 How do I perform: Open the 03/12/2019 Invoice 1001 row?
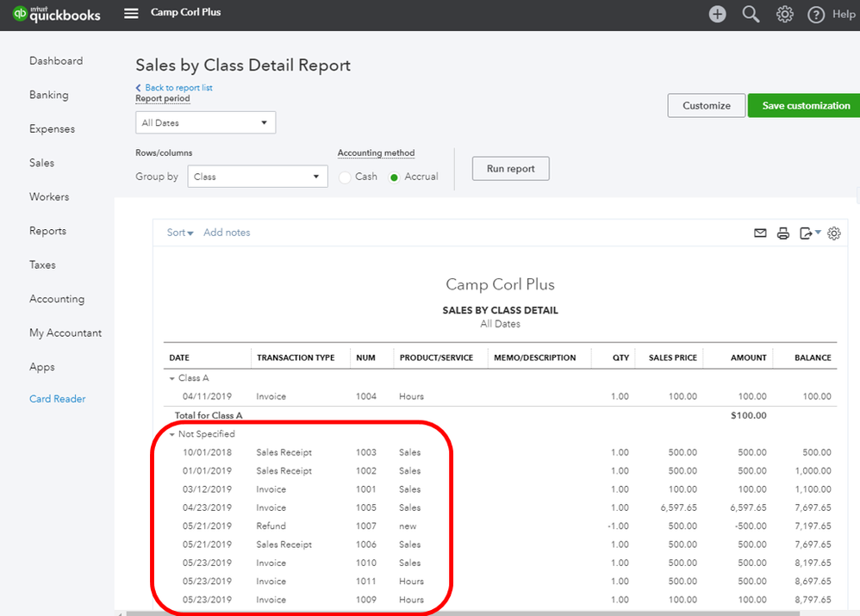tap(500, 489)
